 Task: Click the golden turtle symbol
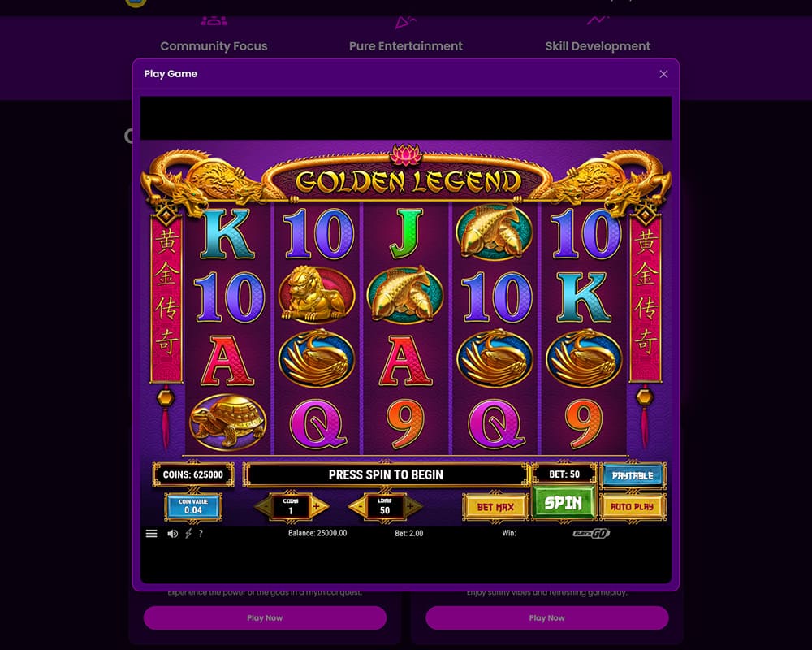228,422
